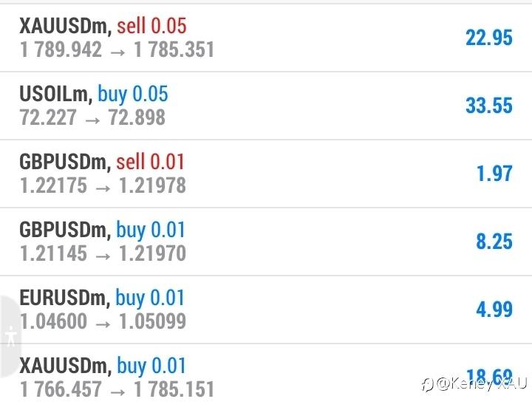The height and width of the screenshot is (410, 532).
Task: Tap the partially hidden 18.69 profit value
Action: pos(488,375)
